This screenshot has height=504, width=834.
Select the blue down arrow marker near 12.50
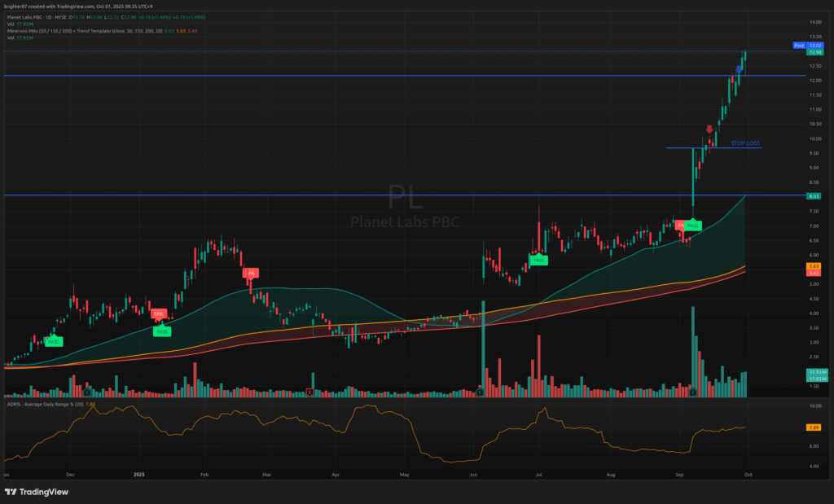[739, 71]
